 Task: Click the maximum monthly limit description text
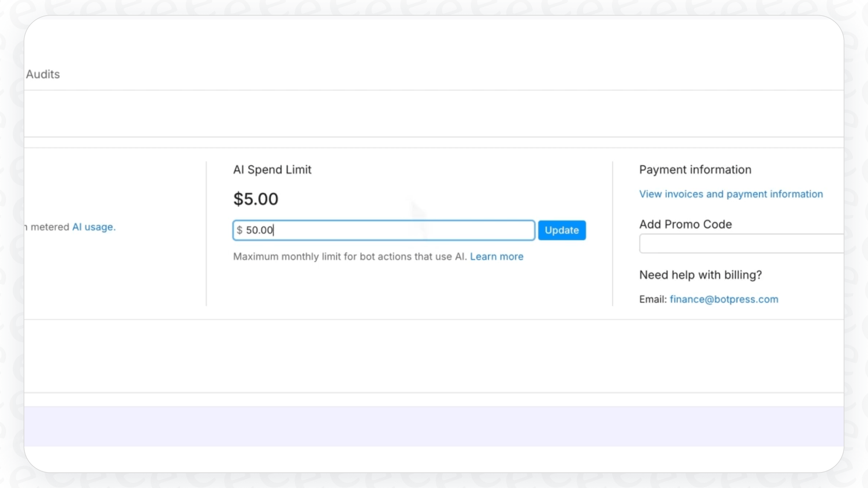point(350,257)
